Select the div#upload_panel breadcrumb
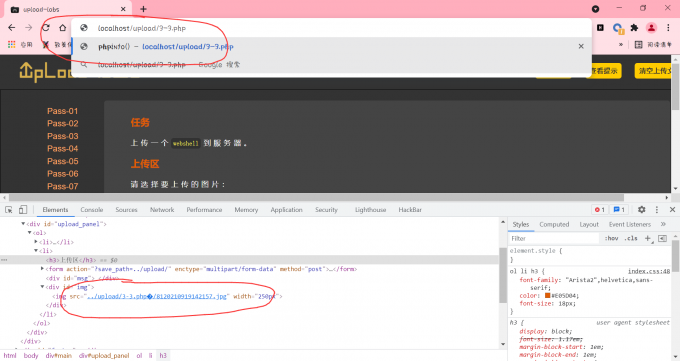 [104, 355]
